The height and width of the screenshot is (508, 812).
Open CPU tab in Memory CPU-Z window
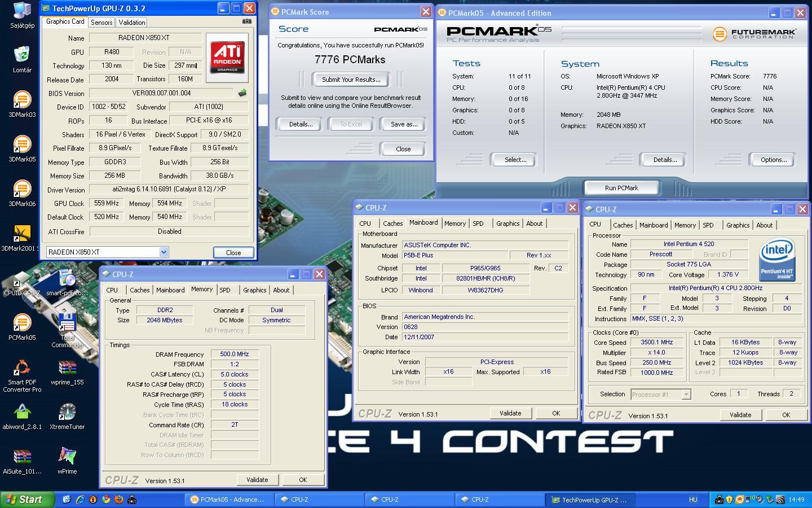click(x=112, y=290)
